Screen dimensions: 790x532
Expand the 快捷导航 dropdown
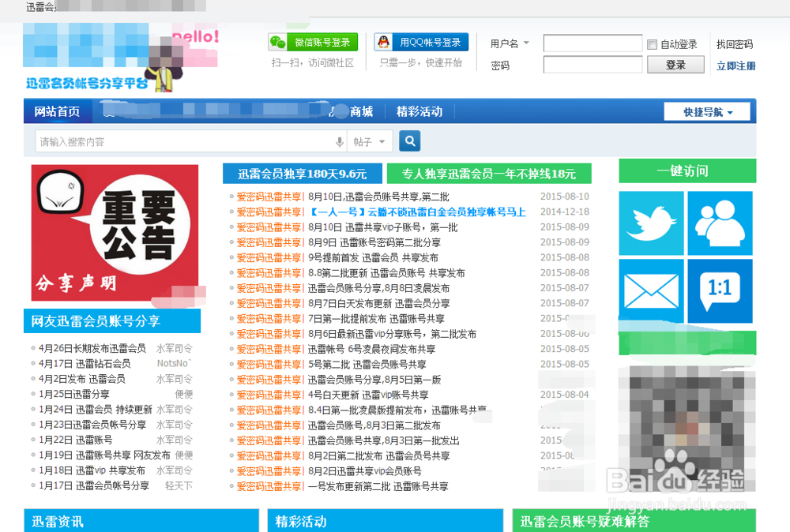tap(707, 112)
